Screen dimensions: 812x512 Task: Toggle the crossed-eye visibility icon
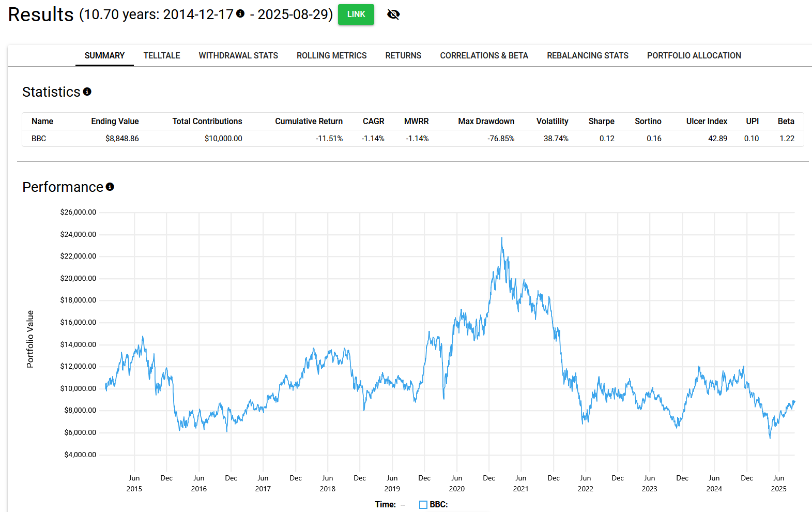[393, 14]
